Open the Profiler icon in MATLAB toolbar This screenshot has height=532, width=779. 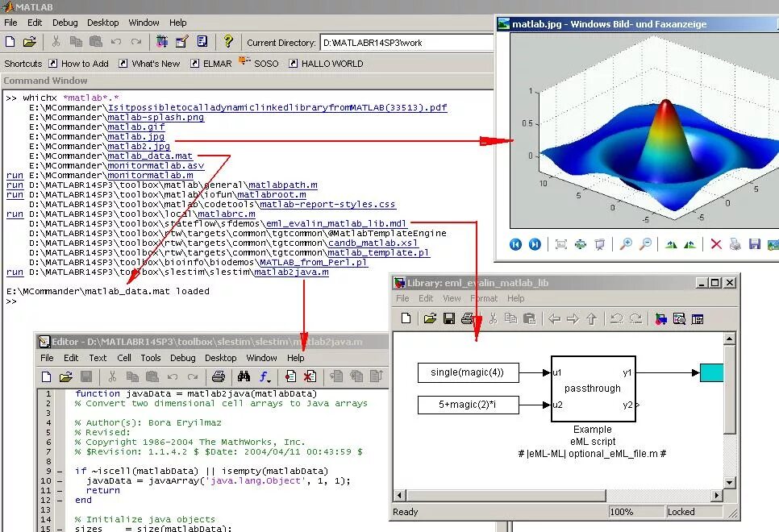point(202,42)
